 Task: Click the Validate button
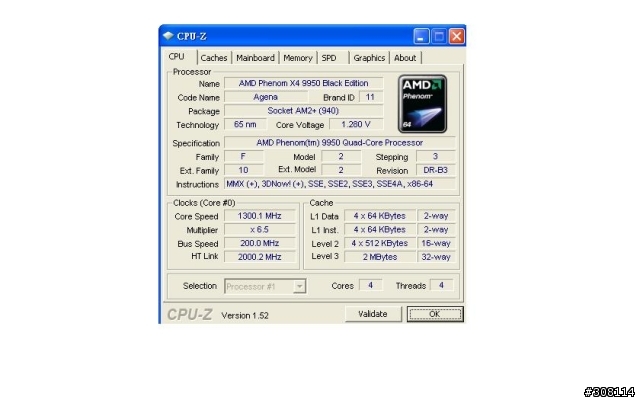(x=373, y=314)
